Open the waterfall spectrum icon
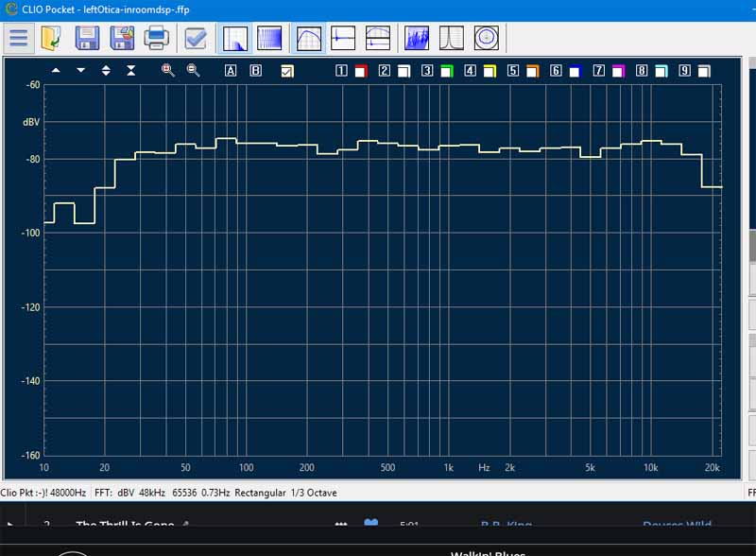 click(417, 38)
